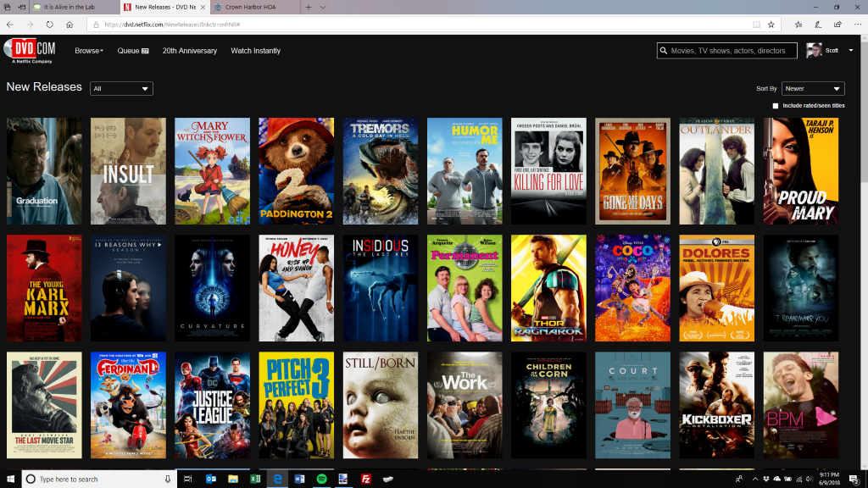Image resolution: width=868 pixels, height=488 pixels.
Task: Open Mary and the Witch's Flower poster
Action: tap(212, 171)
